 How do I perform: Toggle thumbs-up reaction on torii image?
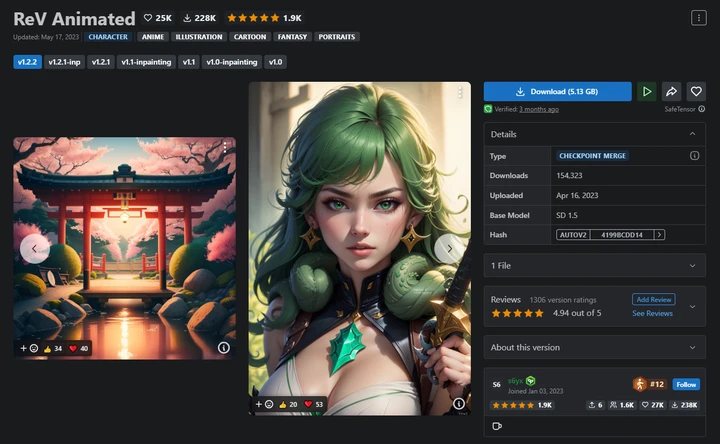[52, 348]
